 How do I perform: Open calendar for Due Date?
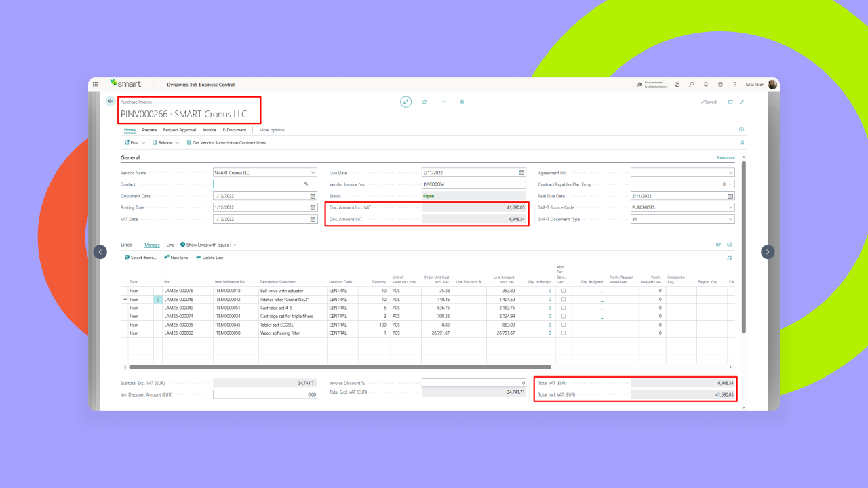(x=521, y=173)
